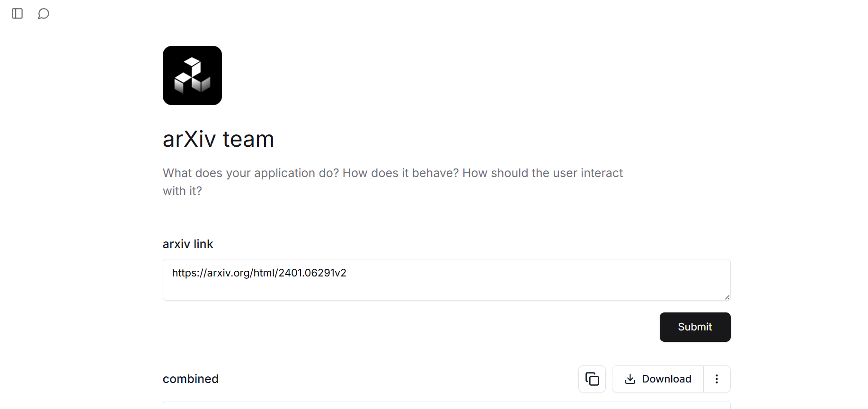Select the arXiv team heading
Image resolution: width=868 pixels, height=409 pixels.
coord(218,139)
